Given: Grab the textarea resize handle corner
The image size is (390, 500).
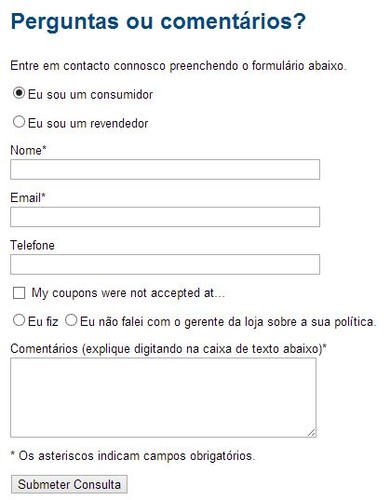Looking at the screenshot, I should [312, 433].
